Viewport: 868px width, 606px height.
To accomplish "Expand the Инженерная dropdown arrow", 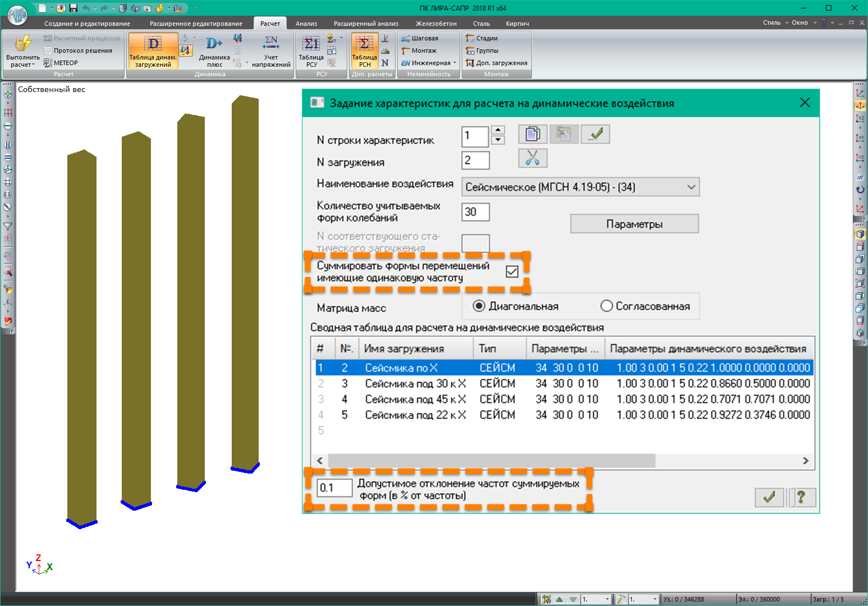I will click(454, 63).
